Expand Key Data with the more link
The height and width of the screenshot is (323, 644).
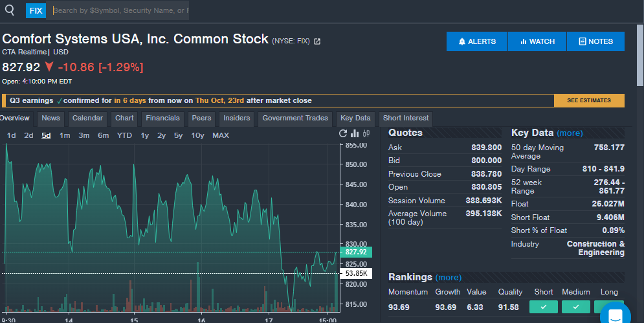tap(570, 133)
